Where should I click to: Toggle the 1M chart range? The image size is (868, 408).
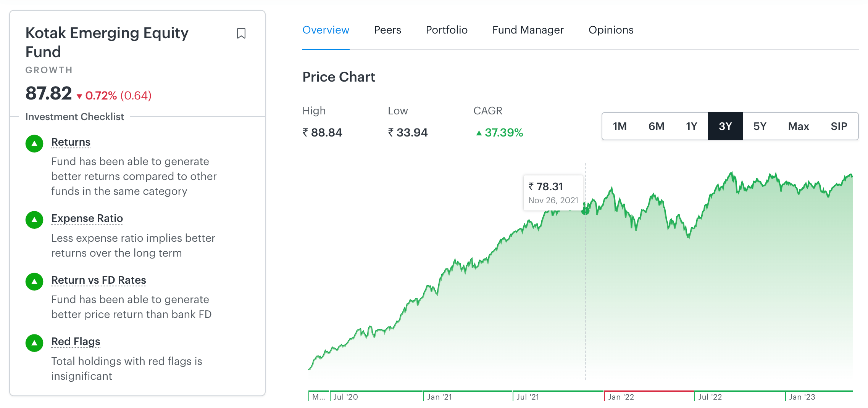coord(620,126)
